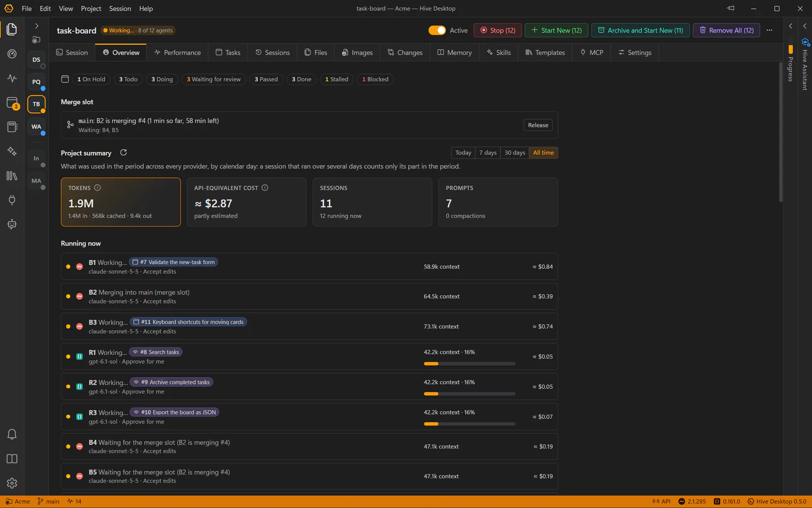Click the sparkles sidebar icon
This screenshot has width=812, height=508.
[x=12, y=151]
